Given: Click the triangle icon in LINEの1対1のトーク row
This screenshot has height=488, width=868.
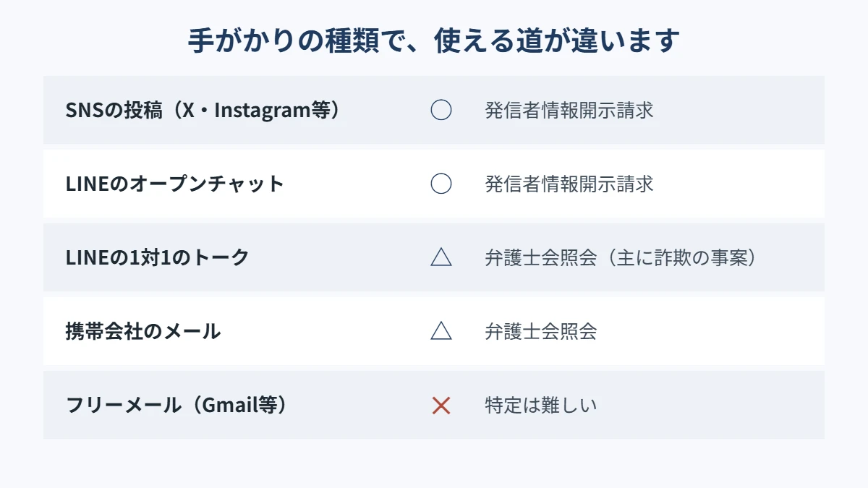Looking at the screenshot, I should (441, 257).
